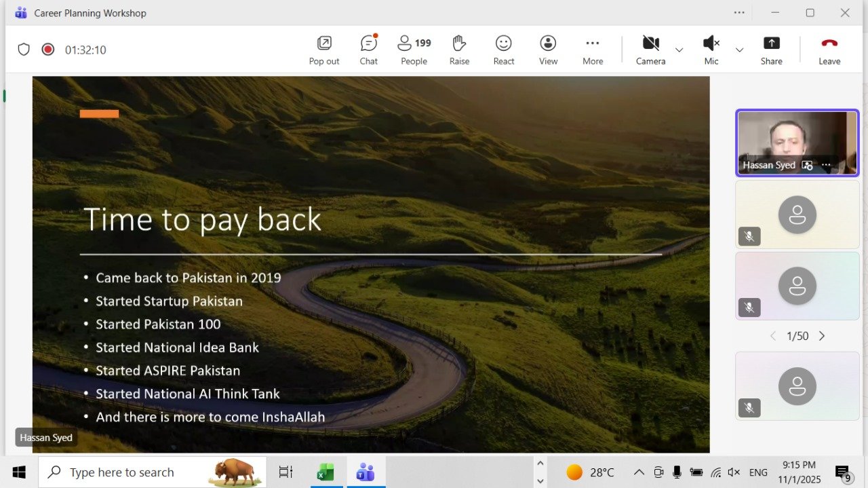Image resolution: width=868 pixels, height=488 pixels.
Task: Open the Chat panel
Action: tap(368, 50)
